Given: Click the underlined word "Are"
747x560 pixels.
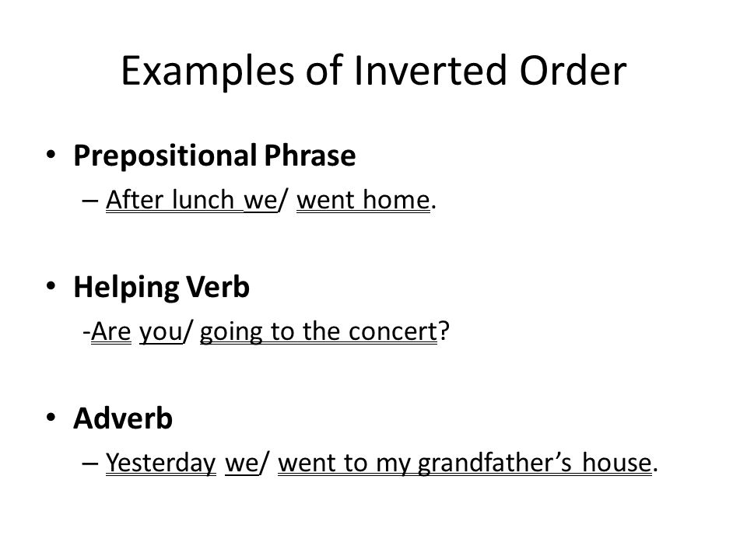Looking at the screenshot, I should pyautogui.click(x=110, y=331).
